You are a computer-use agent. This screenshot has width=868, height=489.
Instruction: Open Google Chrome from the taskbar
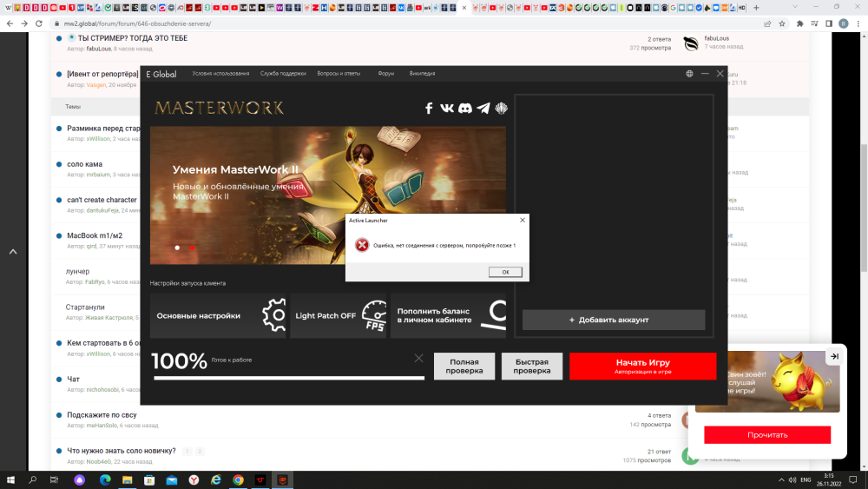238,479
